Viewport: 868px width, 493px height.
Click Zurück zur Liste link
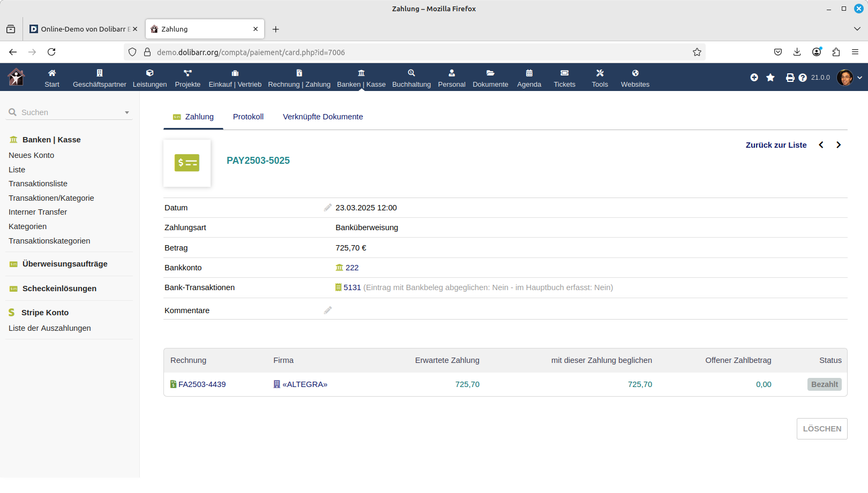coord(776,145)
